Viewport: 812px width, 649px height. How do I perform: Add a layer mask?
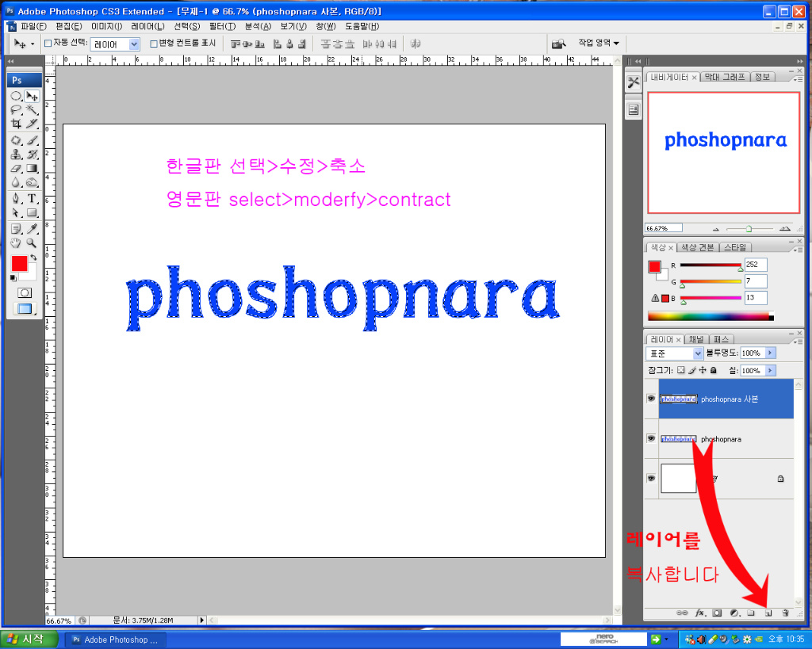click(717, 613)
